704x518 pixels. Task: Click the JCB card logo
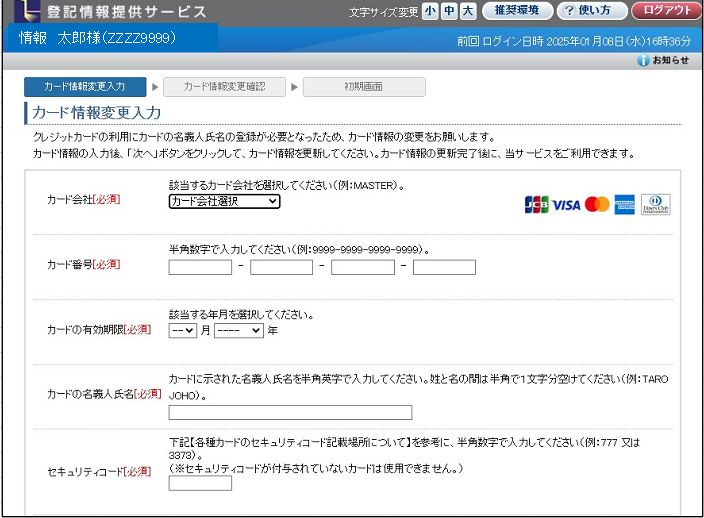pyautogui.click(x=537, y=205)
